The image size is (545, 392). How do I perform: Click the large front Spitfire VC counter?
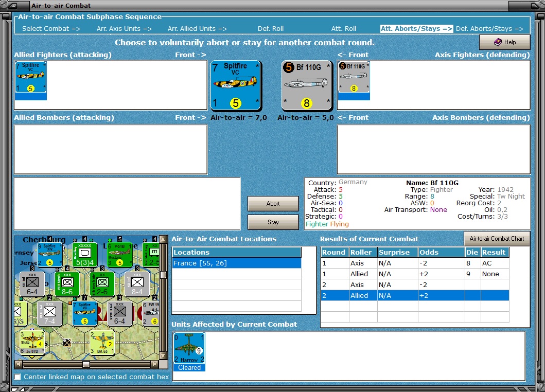pyautogui.click(x=236, y=85)
